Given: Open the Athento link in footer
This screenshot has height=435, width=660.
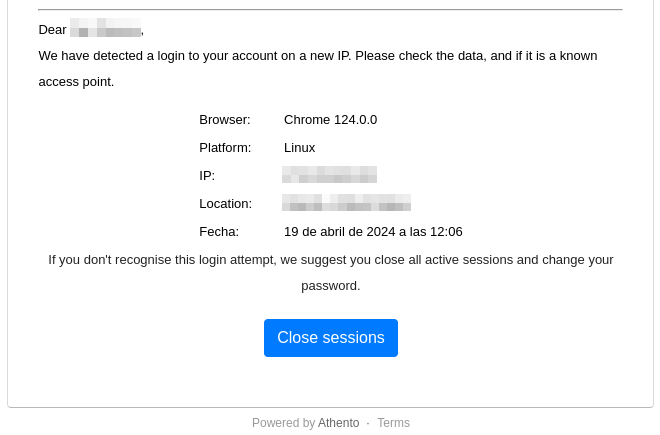Looking at the screenshot, I should coord(338,423).
